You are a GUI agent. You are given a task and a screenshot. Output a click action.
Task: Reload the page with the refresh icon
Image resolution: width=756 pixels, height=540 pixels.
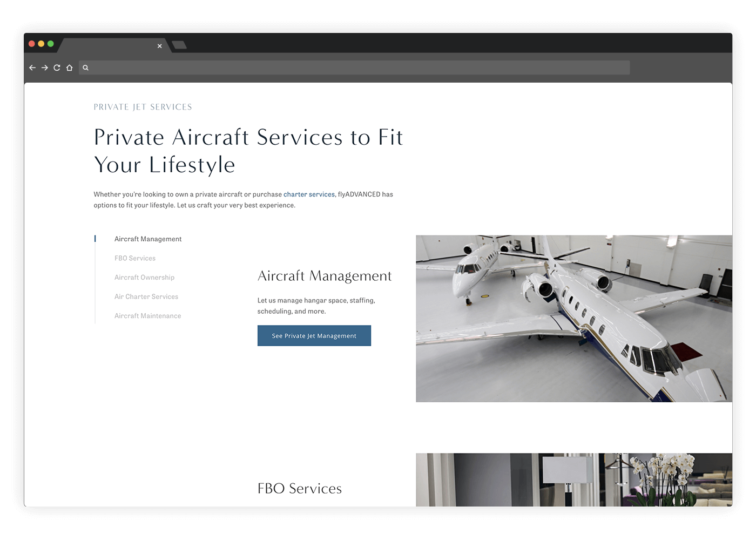point(57,67)
